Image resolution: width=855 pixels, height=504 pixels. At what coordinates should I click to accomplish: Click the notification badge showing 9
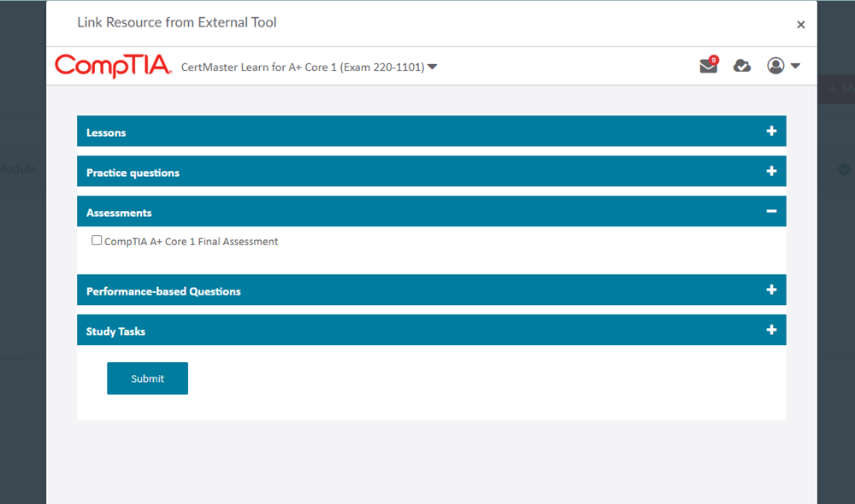(714, 60)
